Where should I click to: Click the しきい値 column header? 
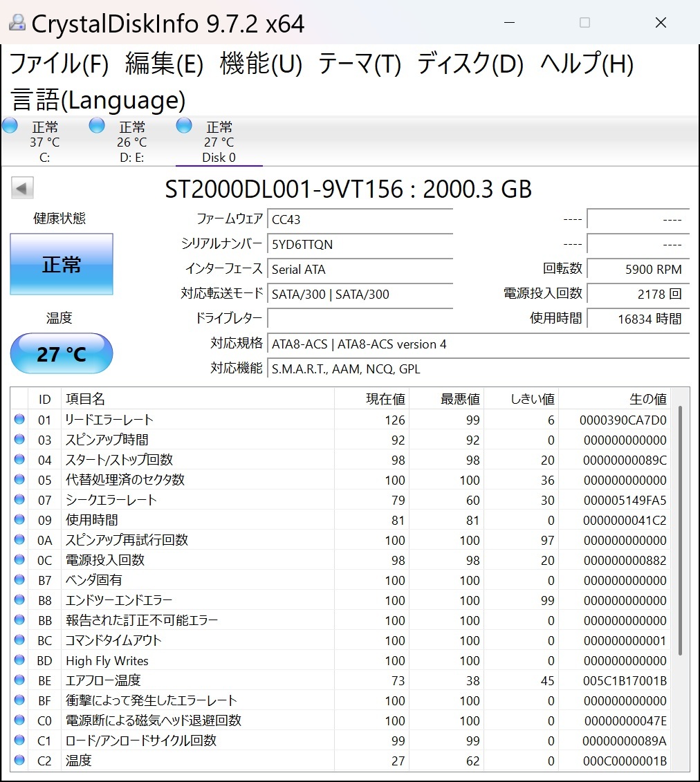(521, 398)
